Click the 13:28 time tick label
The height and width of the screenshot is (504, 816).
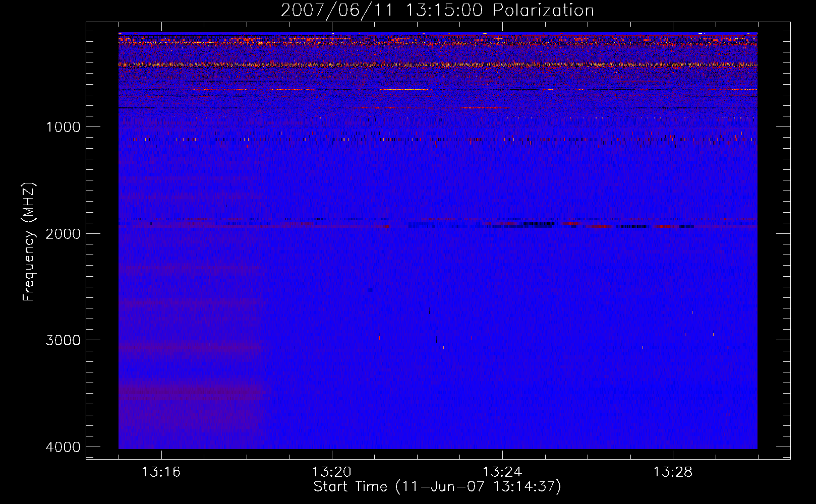pos(673,472)
